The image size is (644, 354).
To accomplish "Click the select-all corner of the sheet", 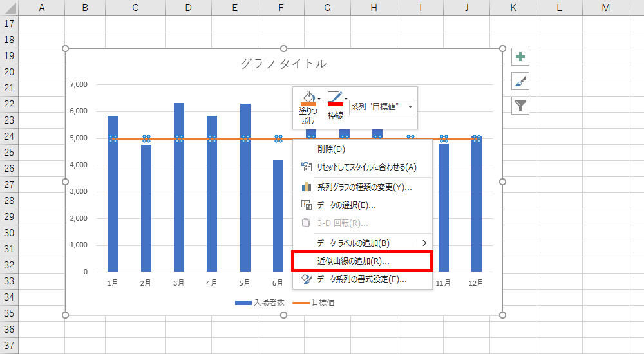I will point(9,8).
